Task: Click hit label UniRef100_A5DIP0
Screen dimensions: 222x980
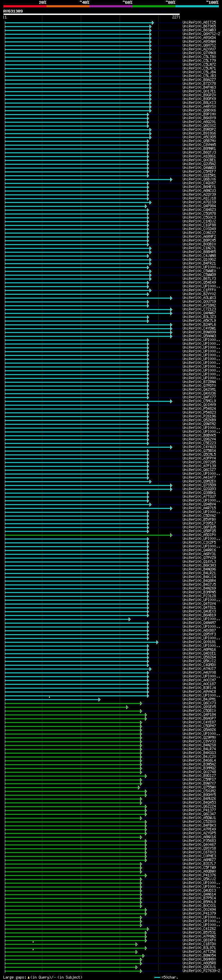Action: click(199, 535)
